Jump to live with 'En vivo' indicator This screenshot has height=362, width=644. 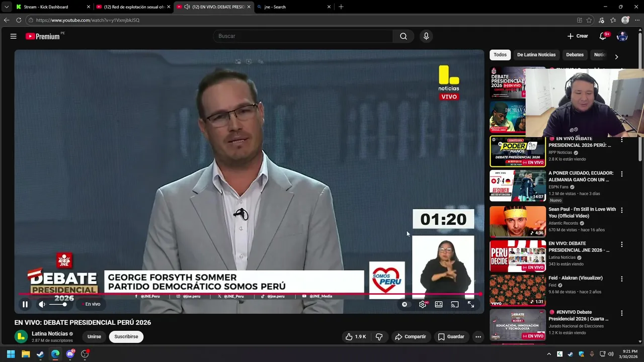(x=92, y=304)
